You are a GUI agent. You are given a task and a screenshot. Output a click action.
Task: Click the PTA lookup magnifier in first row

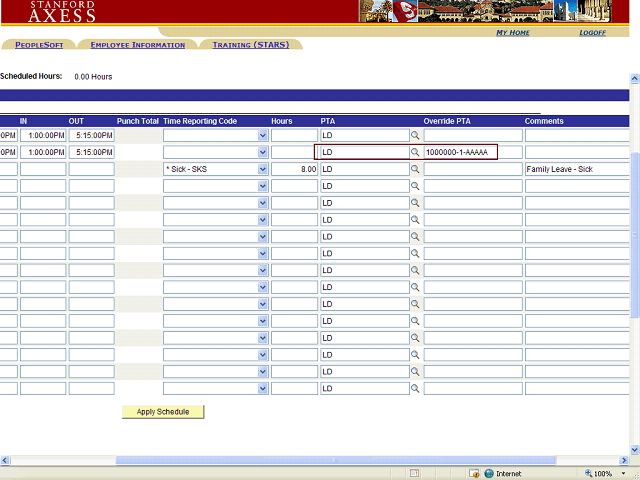pos(415,135)
